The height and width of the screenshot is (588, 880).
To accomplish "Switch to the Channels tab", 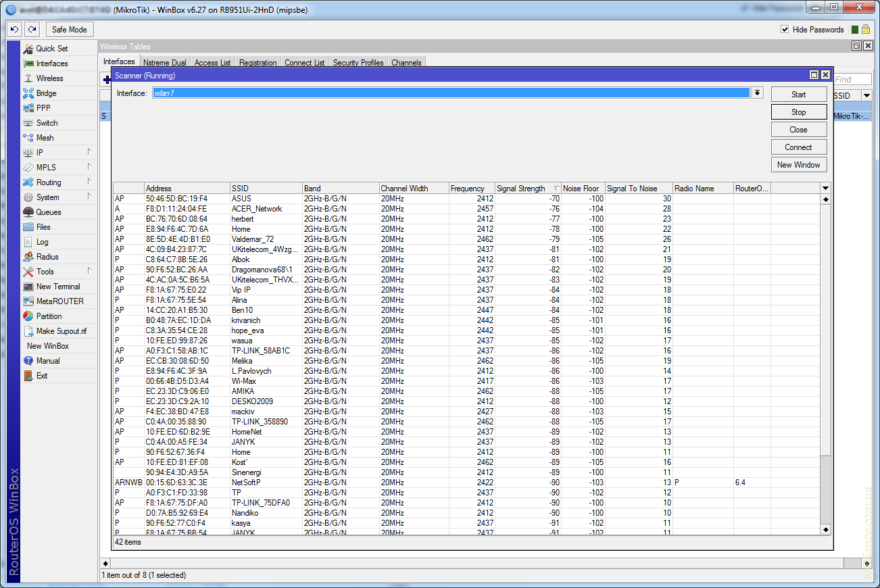I will click(x=406, y=62).
